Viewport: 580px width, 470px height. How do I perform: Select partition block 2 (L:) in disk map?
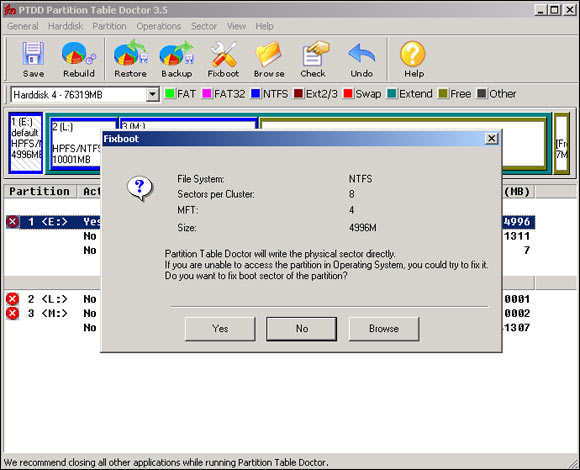pos(75,144)
